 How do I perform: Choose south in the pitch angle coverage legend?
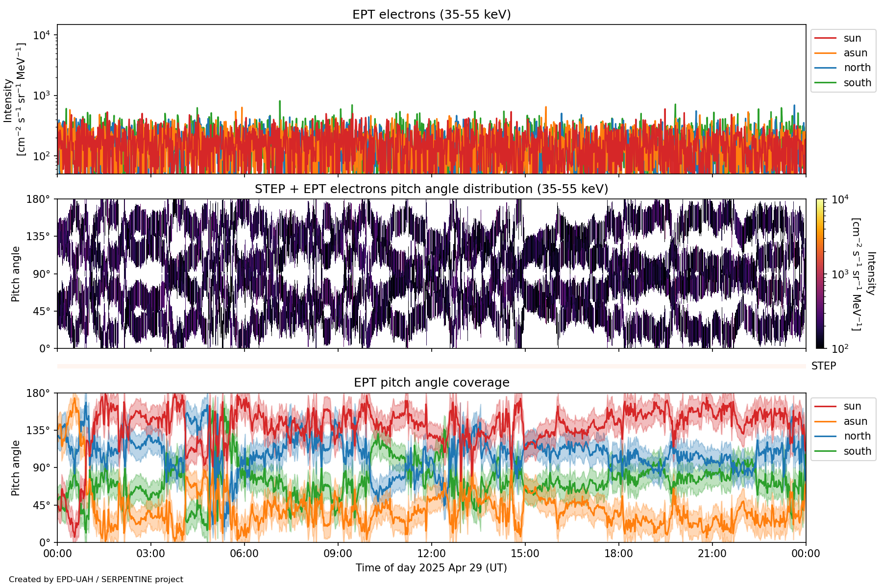(x=857, y=451)
